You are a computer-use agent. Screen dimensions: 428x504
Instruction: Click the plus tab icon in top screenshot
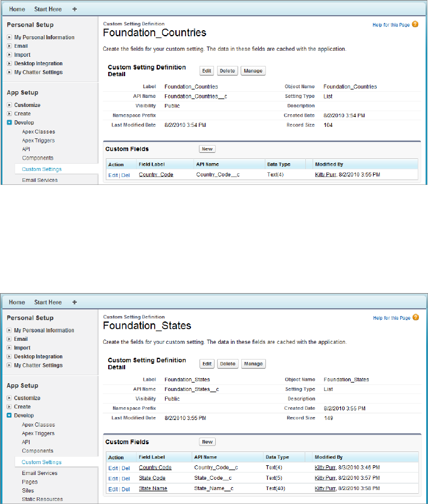tap(74, 9)
